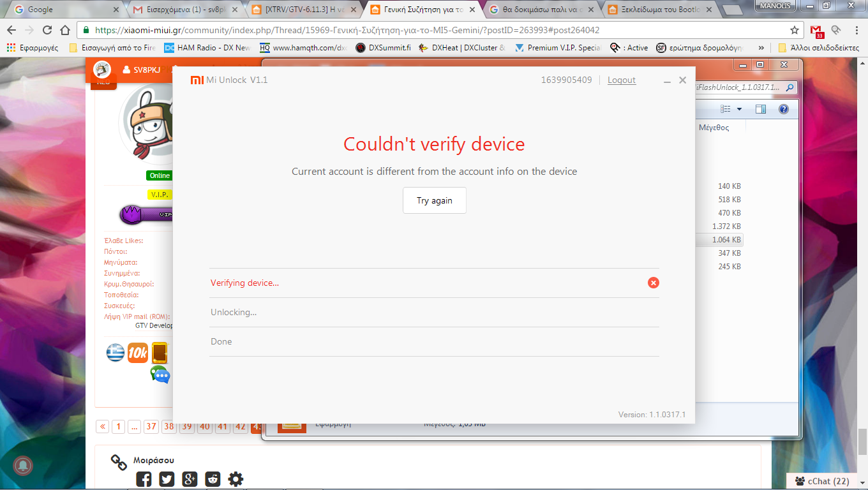Click the Greek flag badge icon

pos(116,353)
